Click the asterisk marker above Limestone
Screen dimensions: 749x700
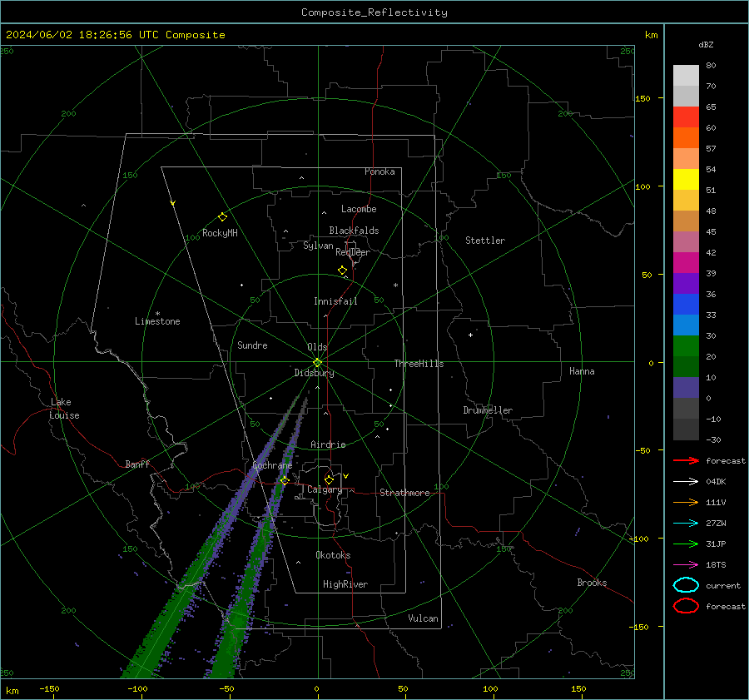157,314
